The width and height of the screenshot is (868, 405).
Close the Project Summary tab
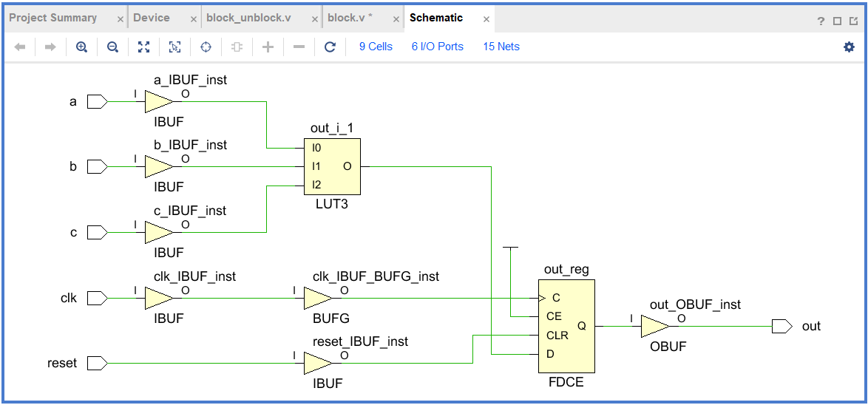[x=121, y=18]
